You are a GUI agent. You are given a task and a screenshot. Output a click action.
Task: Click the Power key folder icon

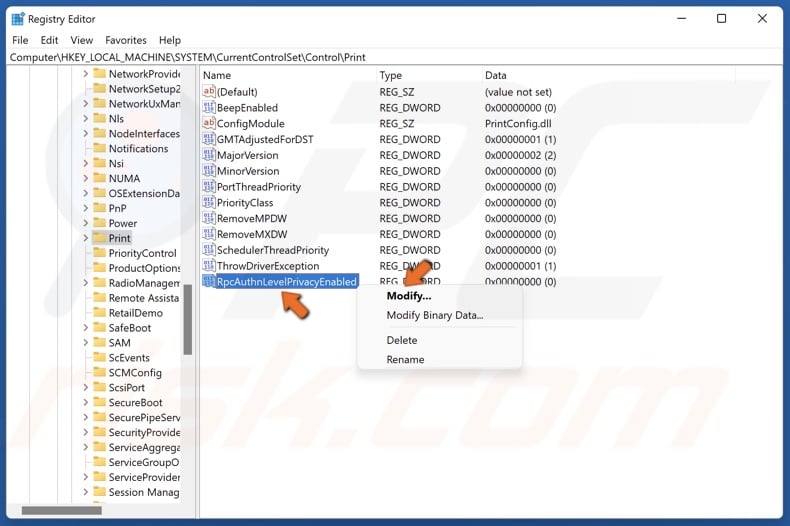click(100, 223)
